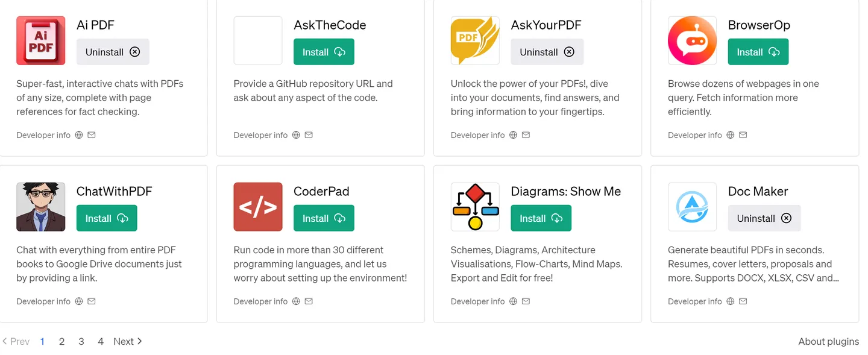
Task: Click the AskYourPDF plugin logo
Action: tap(475, 40)
